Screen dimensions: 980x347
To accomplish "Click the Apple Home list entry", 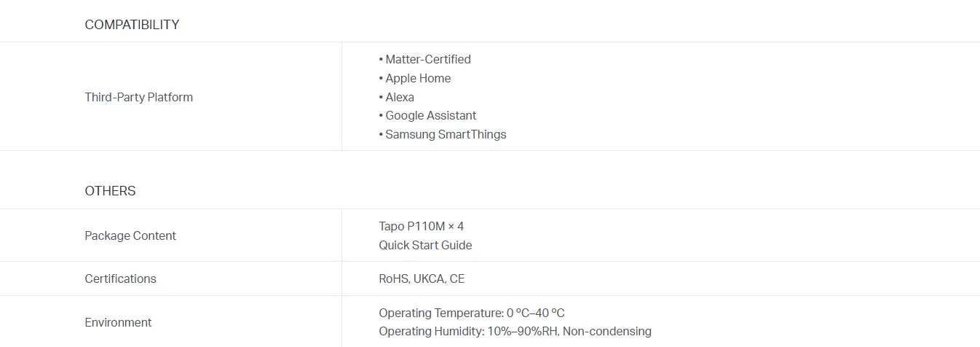I will [x=417, y=78].
